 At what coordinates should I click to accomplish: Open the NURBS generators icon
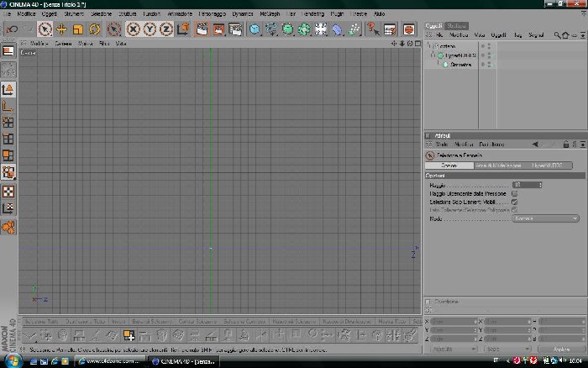pos(287,29)
